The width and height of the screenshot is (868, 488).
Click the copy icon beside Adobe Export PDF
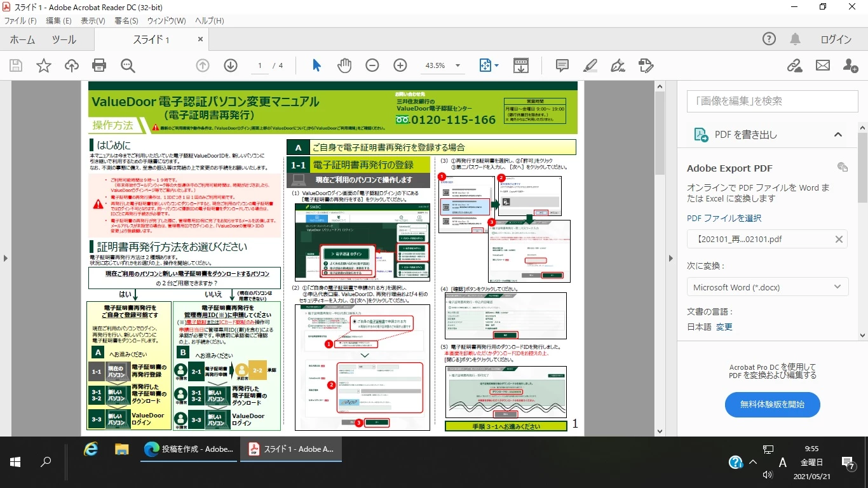click(x=843, y=167)
